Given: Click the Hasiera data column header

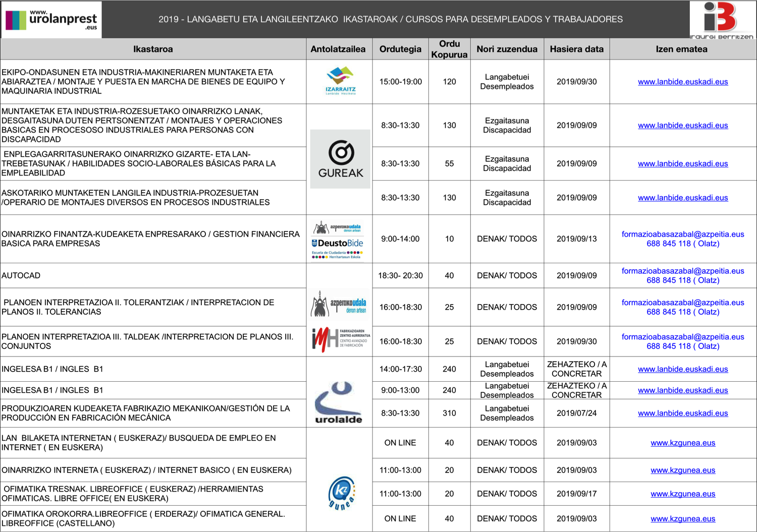Looking at the screenshot, I should pyautogui.click(x=577, y=49).
